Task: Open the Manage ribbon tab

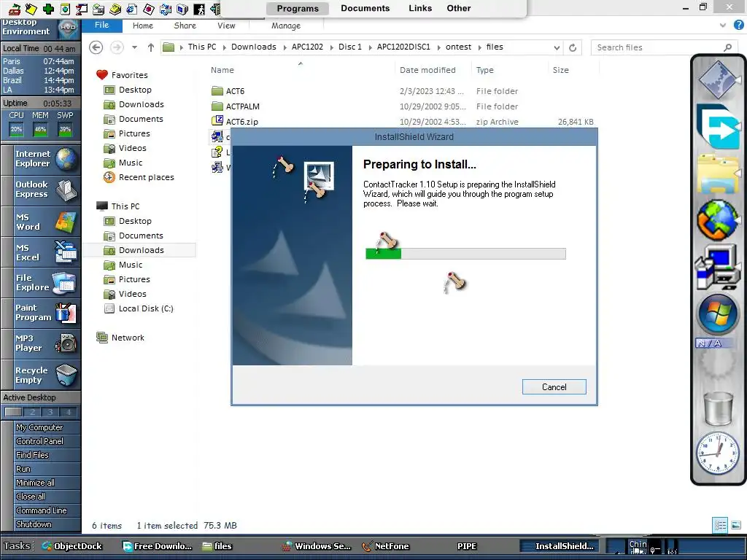Action: [286, 26]
